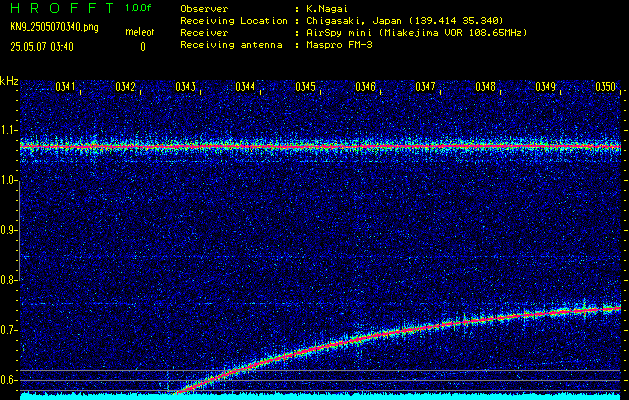Click the 0.9 frequency axis label
The width and height of the screenshot is (629, 400).
pos(9,230)
